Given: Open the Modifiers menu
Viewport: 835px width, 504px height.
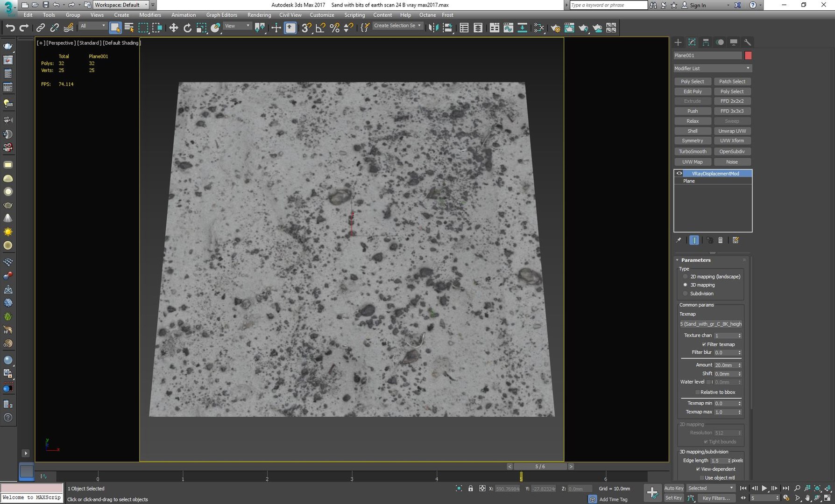Looking at the screenshot, I should pyautogui.click(x=150, y=15).
